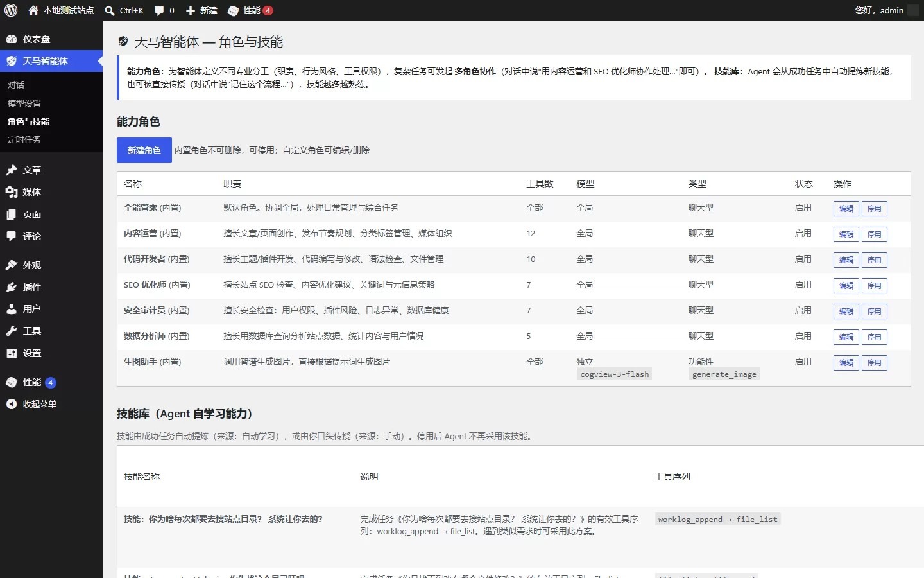The width and height of the screenshot is (924, 578).
Task: Open the 插件 menu label
Action: pos(32,287)
